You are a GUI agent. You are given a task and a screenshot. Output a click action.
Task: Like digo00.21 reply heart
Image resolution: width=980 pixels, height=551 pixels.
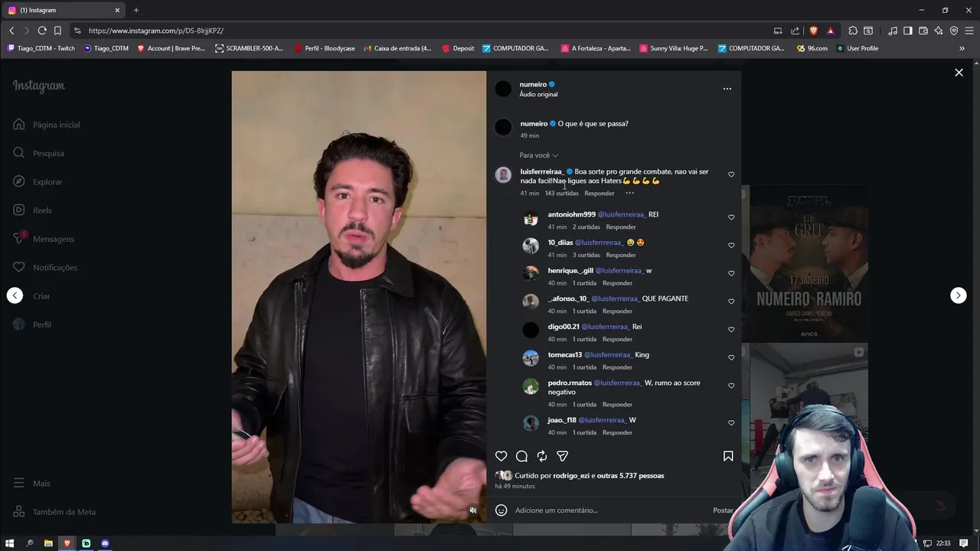tap(731, 330)
